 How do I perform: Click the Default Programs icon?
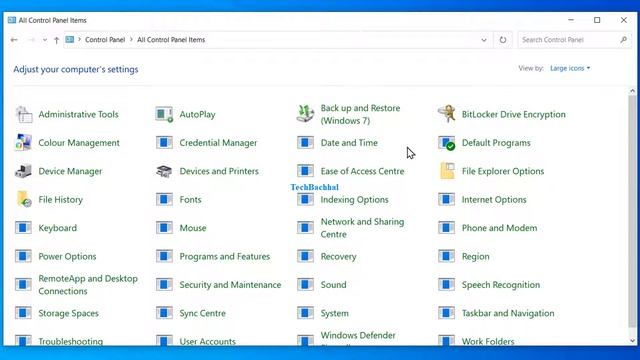click(447, 143)
